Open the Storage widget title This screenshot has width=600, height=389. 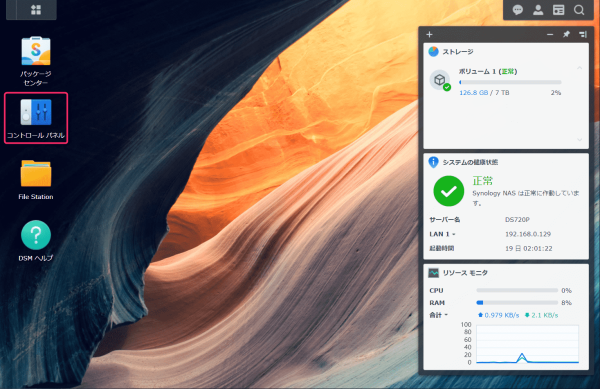[458, 52]
